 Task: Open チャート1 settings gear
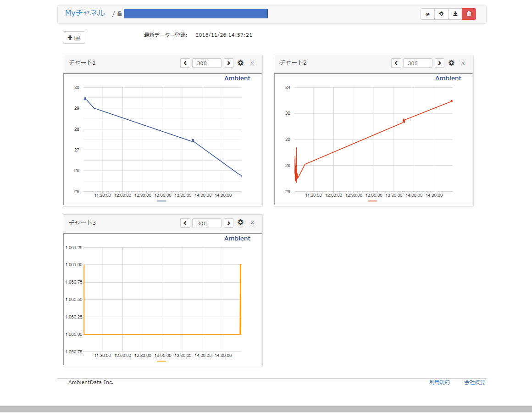[x=241, y=63]
